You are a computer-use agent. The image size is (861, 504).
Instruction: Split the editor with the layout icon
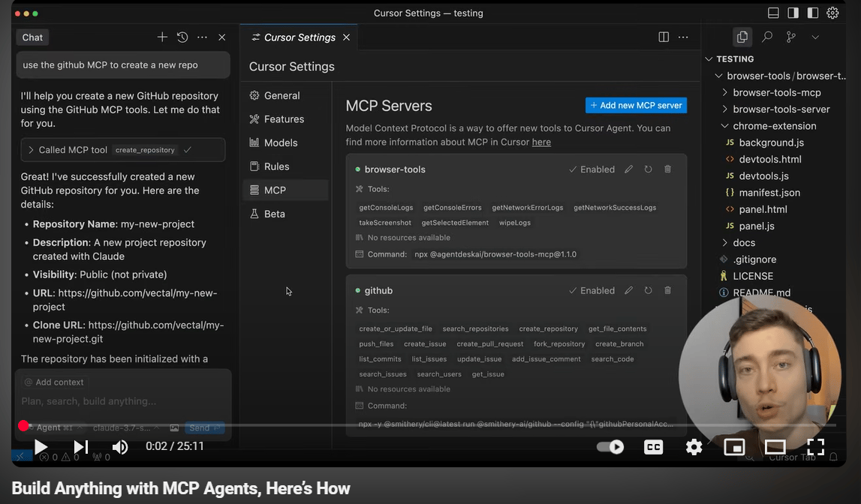point(664,37)
